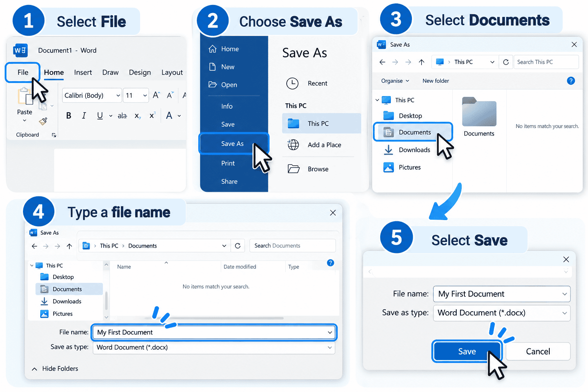Open the Organise dropdown menu
Viewport: 588px width, 392px height.
[x=395, y=81]
